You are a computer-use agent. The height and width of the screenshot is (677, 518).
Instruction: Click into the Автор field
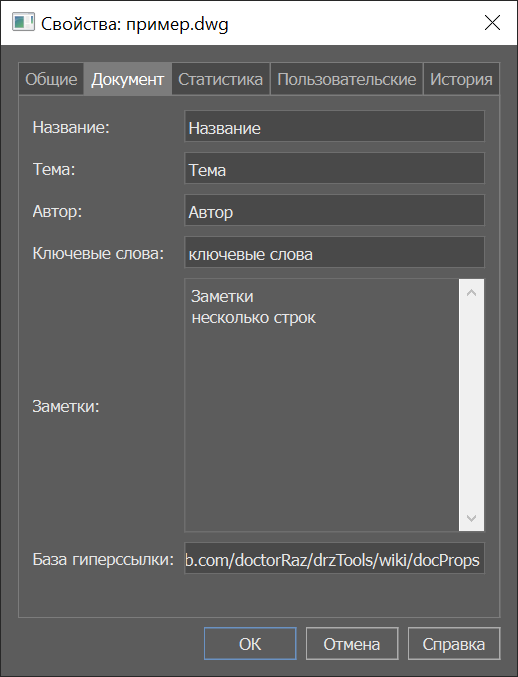pyautogui.click(x=335, y=210)
